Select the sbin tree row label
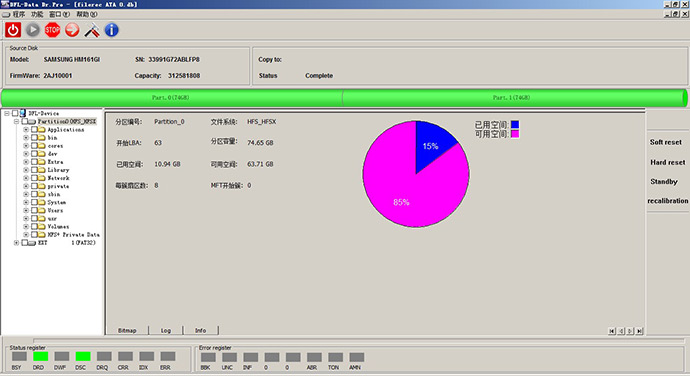The image size is (690, 376). (x=54, y=194)
